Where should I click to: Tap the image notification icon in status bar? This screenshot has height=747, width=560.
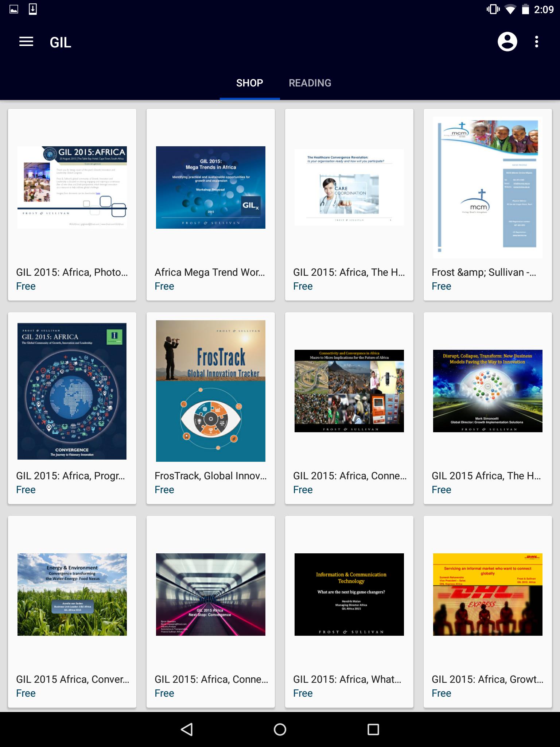(14, 9)
